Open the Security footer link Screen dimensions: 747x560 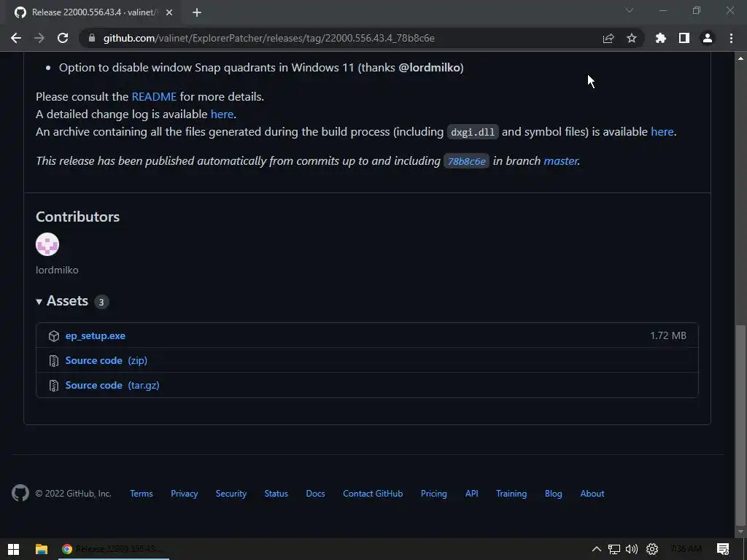coord(231,494)
